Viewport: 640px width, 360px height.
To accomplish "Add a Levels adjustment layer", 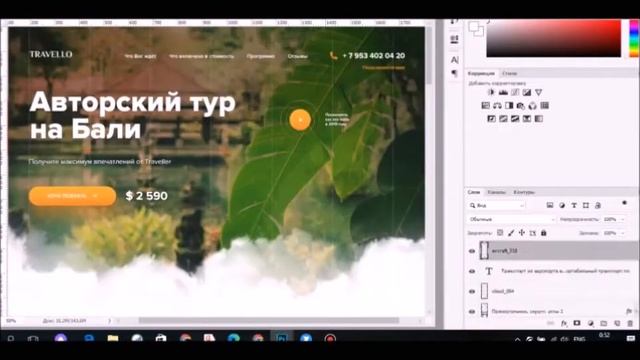I will [x=503, y=92].
